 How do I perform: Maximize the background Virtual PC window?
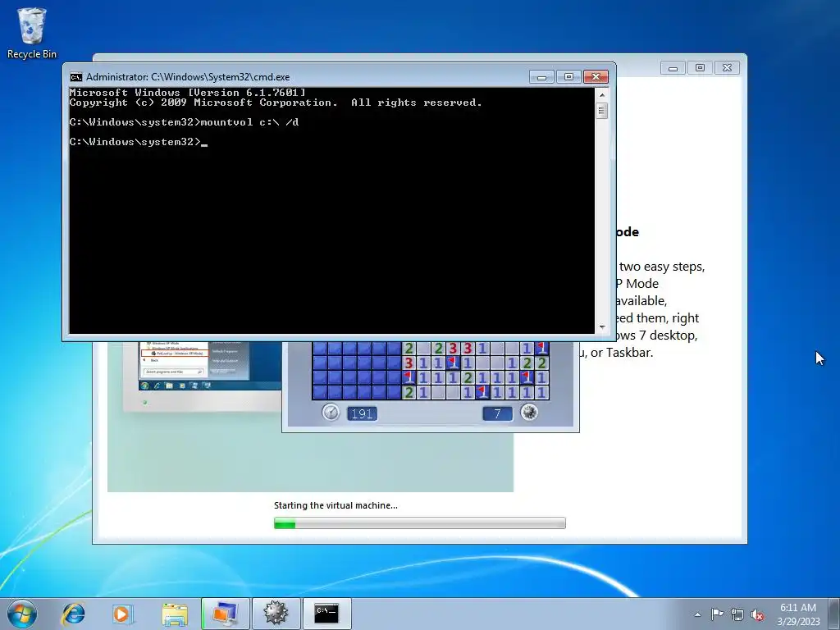[x=700, y=68]
